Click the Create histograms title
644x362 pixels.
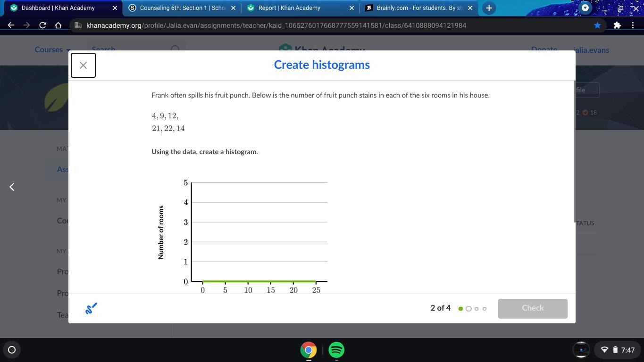pos(322,65)
